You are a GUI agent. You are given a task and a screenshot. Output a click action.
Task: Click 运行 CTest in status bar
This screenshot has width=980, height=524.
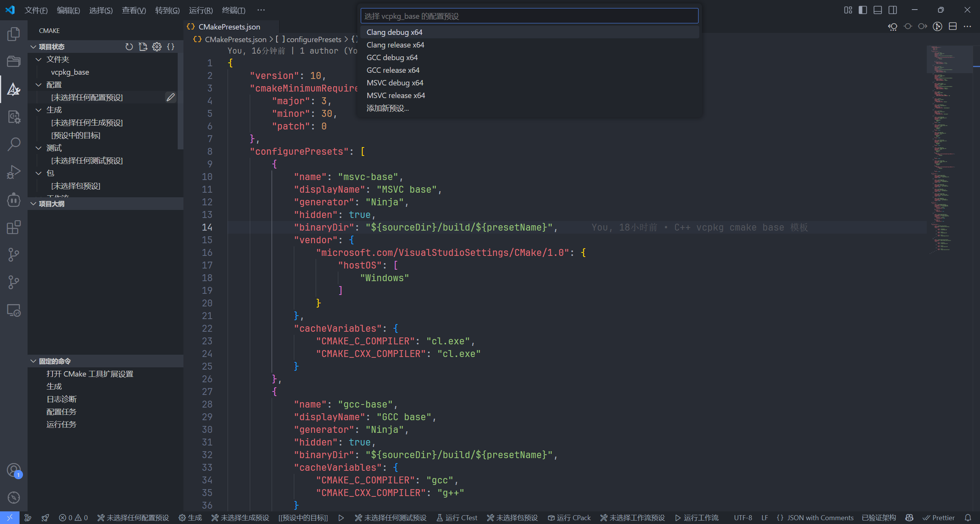(457, 518)
